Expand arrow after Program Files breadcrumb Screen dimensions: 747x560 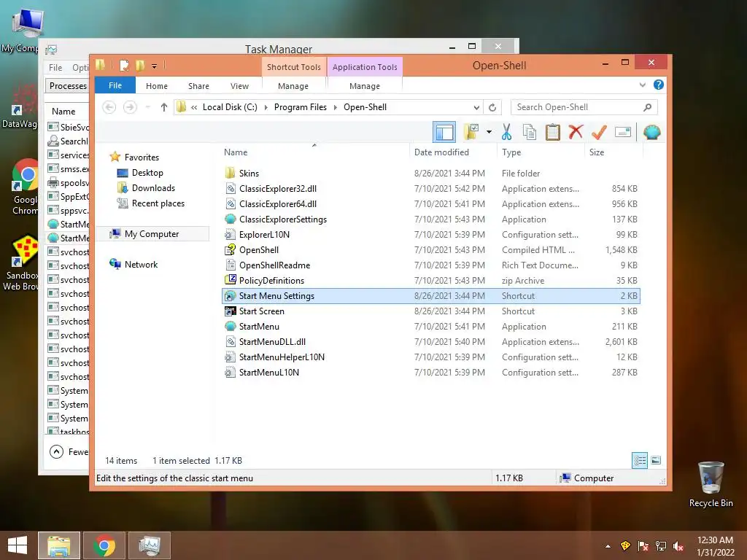click(x=336, y=107)
